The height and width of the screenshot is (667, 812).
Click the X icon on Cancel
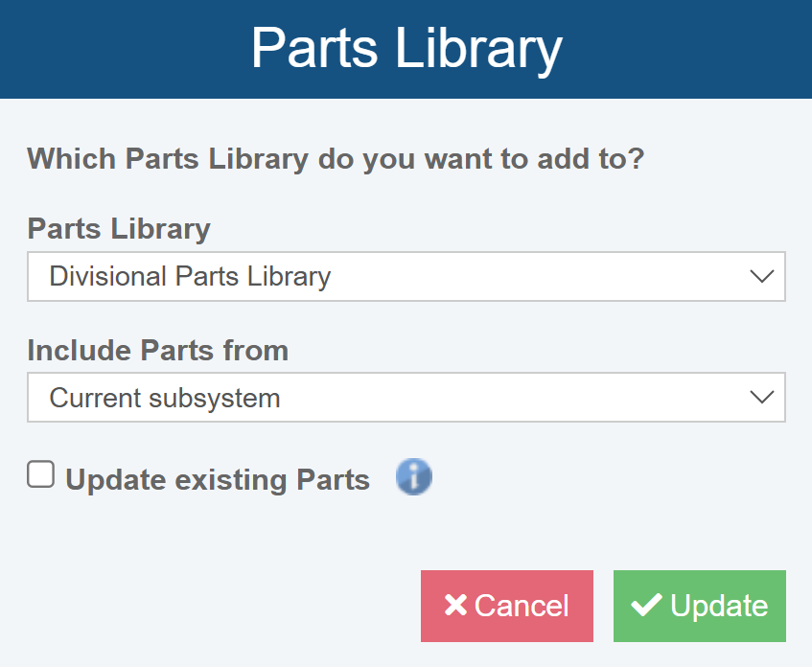(x=455, y=606)
